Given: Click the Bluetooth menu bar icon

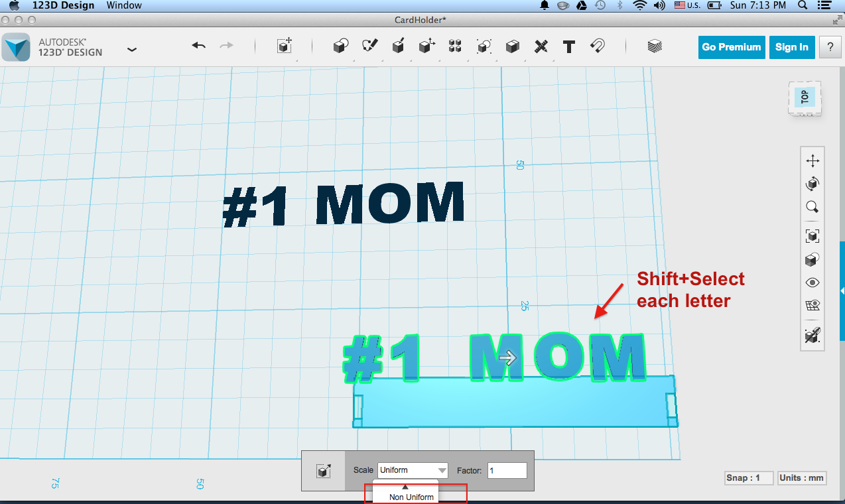Looking at the screenshot, I should pos(619,5).
